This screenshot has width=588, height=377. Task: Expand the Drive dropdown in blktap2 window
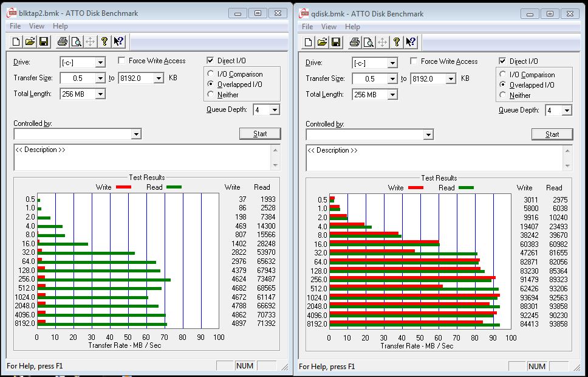pyautogui.click(x=100, y=62)
